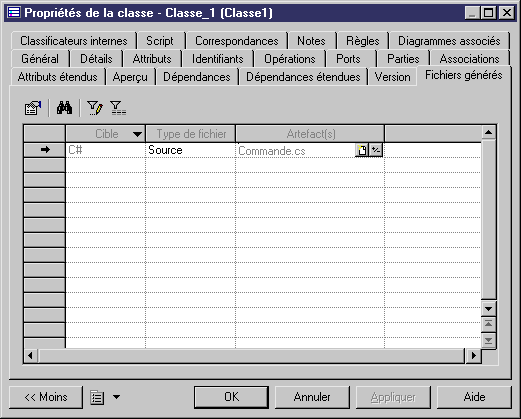Toggle the Enable Filter icon

coord(118,108)
